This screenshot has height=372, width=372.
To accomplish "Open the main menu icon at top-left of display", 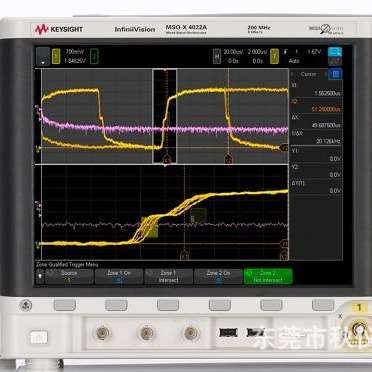I will 43,56.
